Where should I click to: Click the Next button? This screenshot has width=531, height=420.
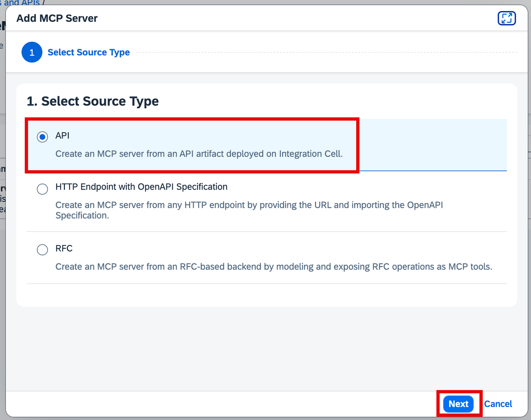tap(458, 404)
